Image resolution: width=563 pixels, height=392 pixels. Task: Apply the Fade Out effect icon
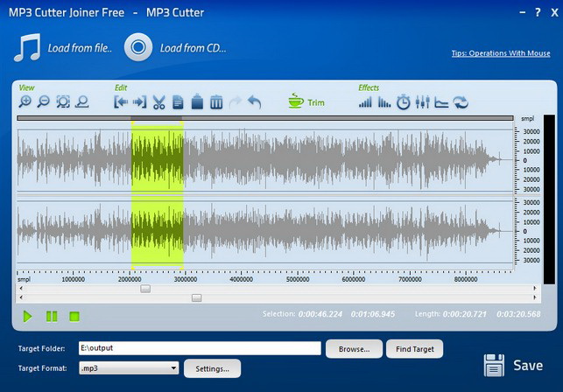pyautogui.click(x=384, y=102)
